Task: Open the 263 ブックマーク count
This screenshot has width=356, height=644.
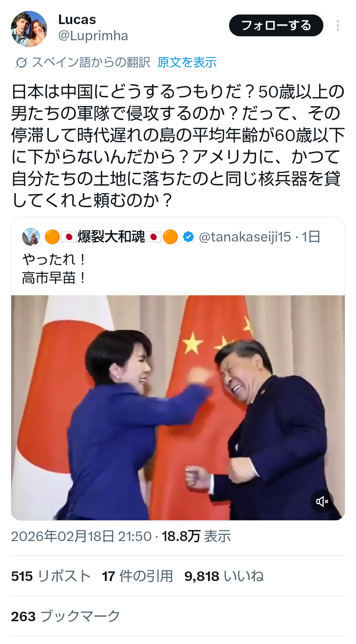Action: 66,616
